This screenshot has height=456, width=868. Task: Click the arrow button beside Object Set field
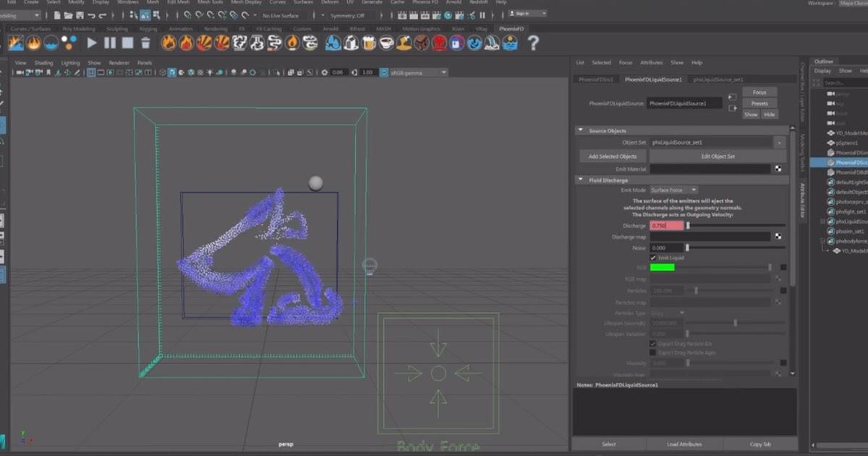[779, 143]
